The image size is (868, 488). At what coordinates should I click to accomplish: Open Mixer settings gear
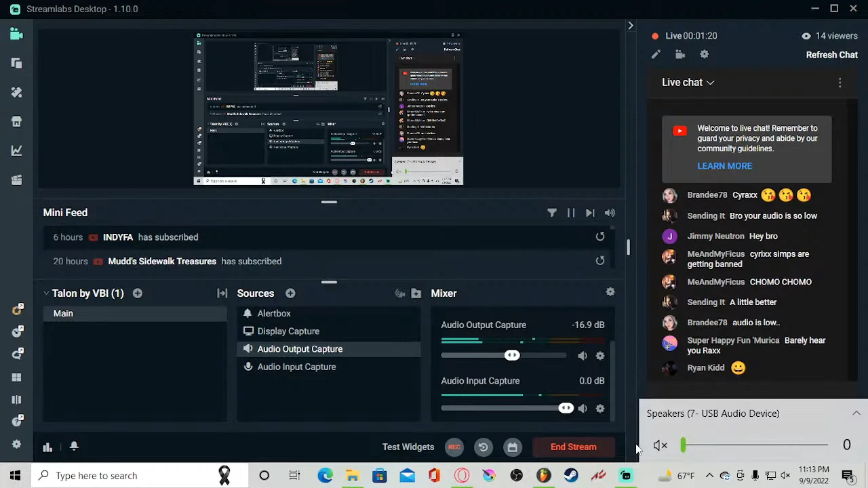pyautogui.click(x=610, y=291)
